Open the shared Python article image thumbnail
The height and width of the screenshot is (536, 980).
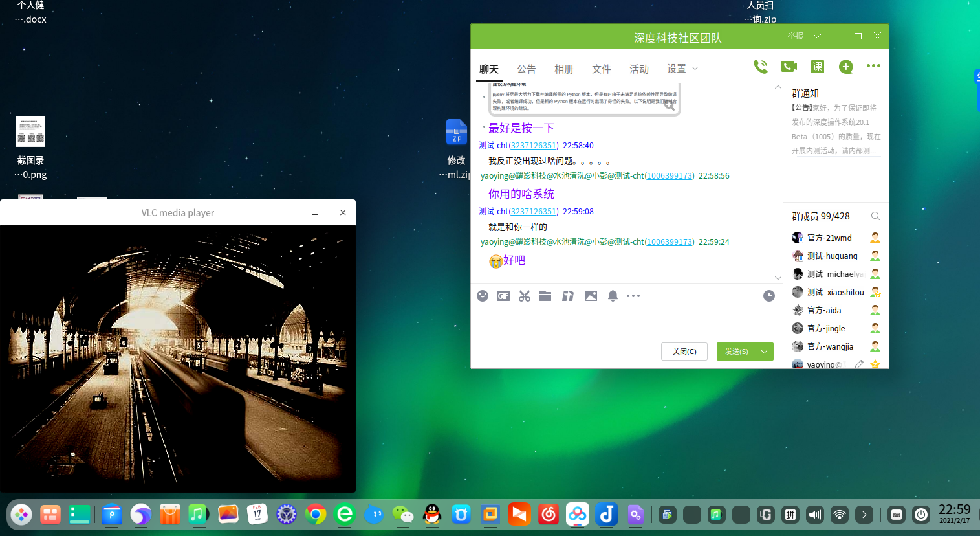coord(584,99)
